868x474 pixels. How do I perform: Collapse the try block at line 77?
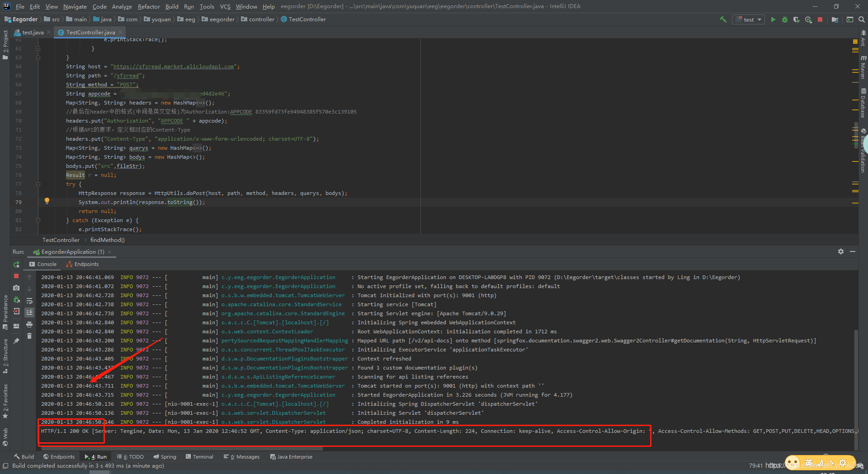tap(38, 184)
